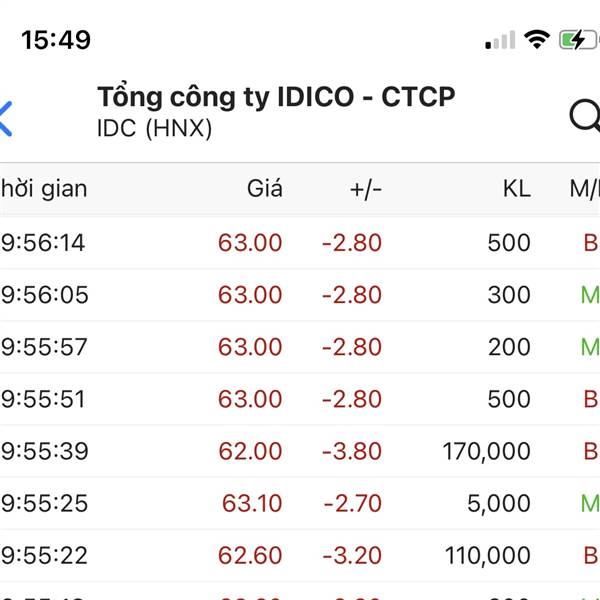Tap the green M marker at 9:56:05

(x=590, y=295)
